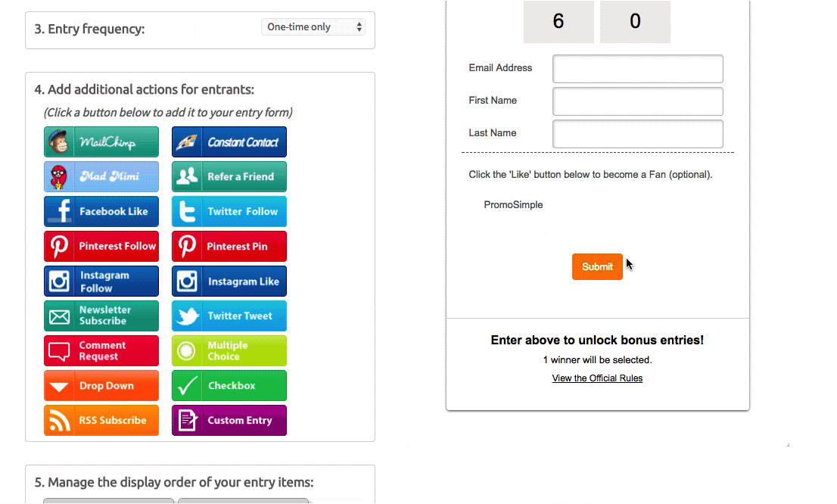Focus the Last Name text field
Image resolution: width=837 pixels, height=504 pixels.
[637, 134]
